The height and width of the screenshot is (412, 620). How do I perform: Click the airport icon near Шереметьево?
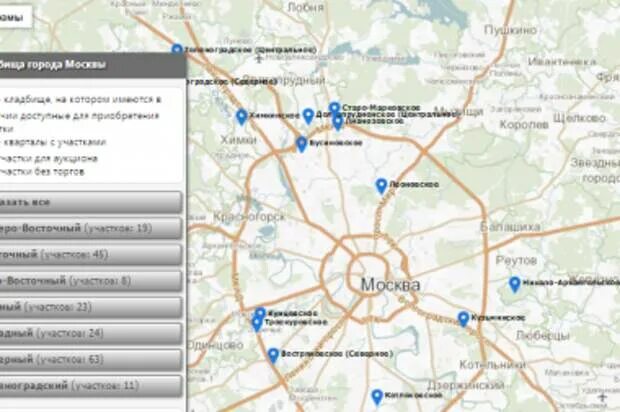point(259,59)
